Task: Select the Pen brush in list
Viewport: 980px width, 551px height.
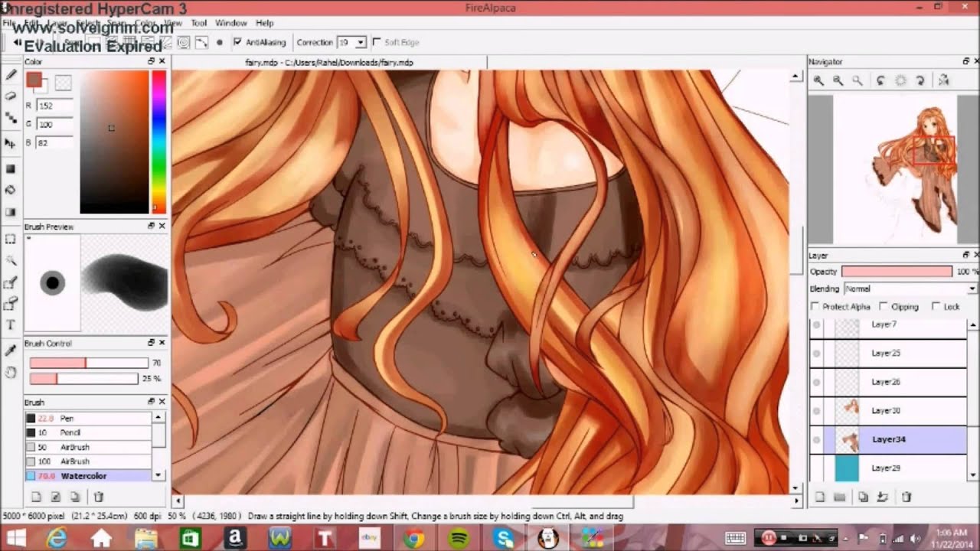Action: pyautogui.click(x=88, y=418)
